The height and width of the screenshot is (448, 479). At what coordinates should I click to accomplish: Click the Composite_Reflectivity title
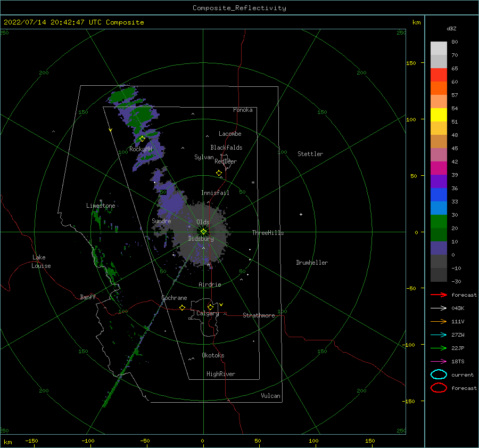pyautogui.click(x=240, y=8)
